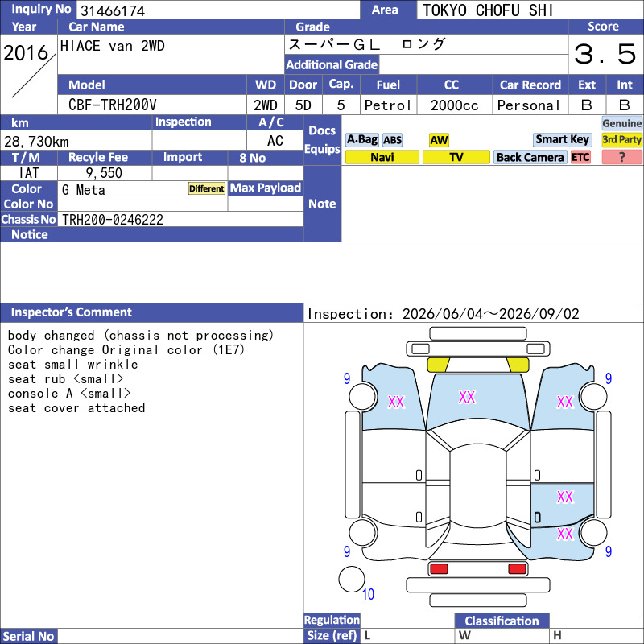Click the pink question mark badge
This screenshot has height=644, width=644.
621,157
